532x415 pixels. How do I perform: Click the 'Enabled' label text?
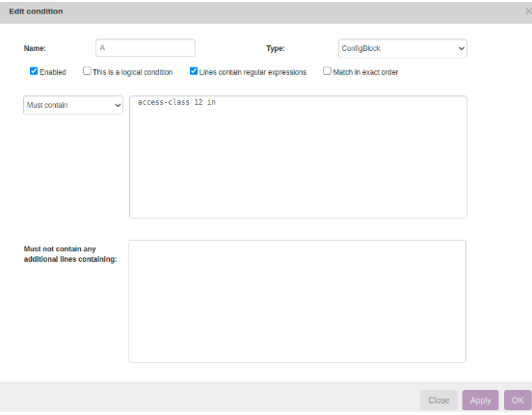(x=53, y=72)
